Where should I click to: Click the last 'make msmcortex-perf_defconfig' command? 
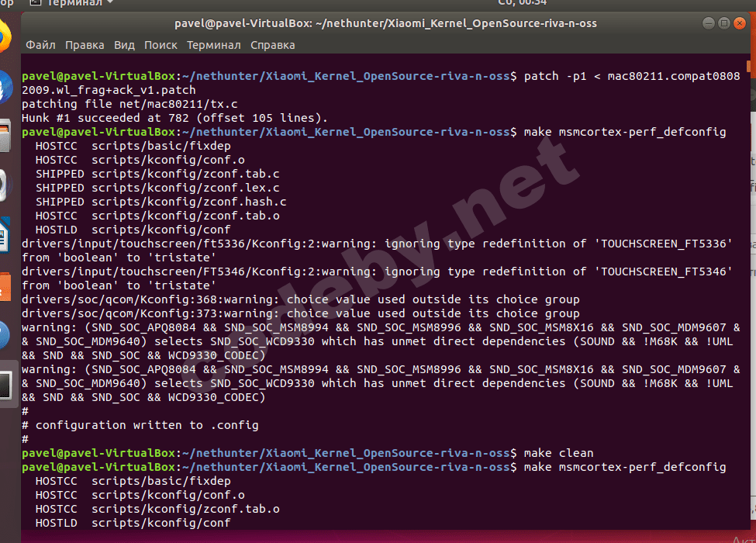pos(625,468)
